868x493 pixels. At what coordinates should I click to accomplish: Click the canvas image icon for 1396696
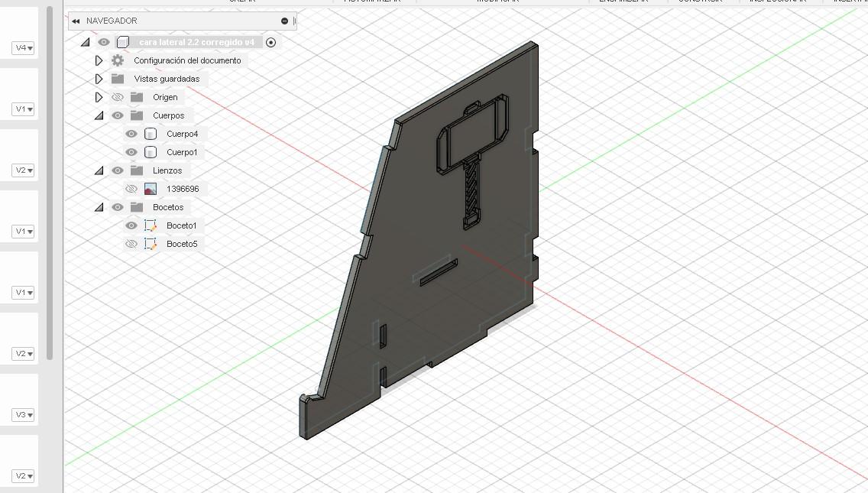pyautogui.click(x=150, y=189)
